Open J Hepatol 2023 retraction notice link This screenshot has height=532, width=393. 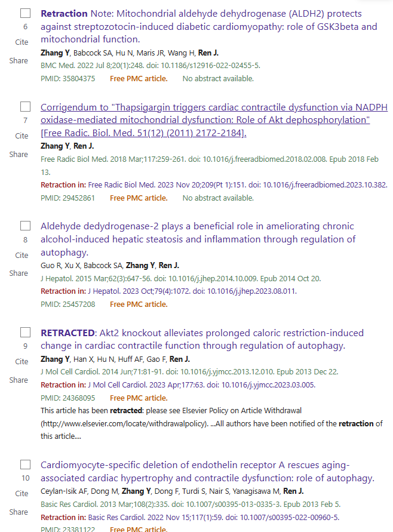(192, 291)
